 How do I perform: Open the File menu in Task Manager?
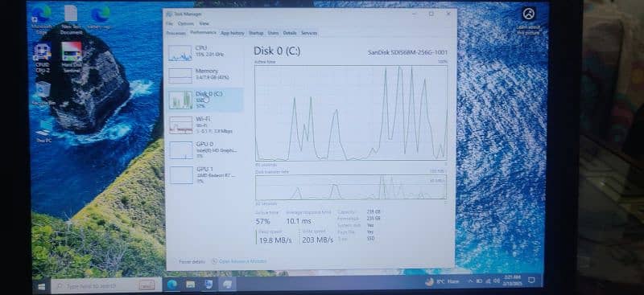click(169, 24)
